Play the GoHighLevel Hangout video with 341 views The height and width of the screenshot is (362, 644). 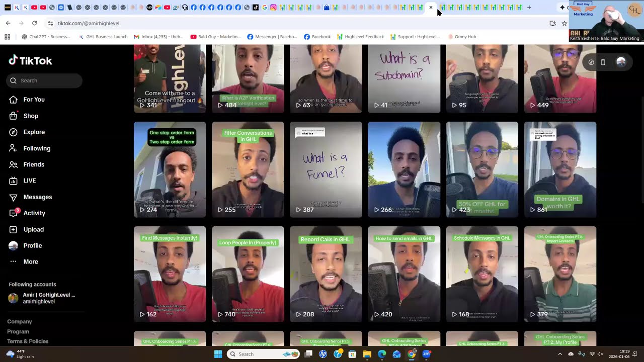(x=170, y=78)
